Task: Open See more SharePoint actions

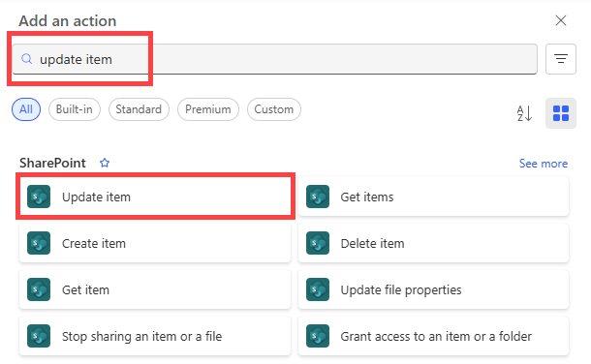Action: click(x=544, y=164)
